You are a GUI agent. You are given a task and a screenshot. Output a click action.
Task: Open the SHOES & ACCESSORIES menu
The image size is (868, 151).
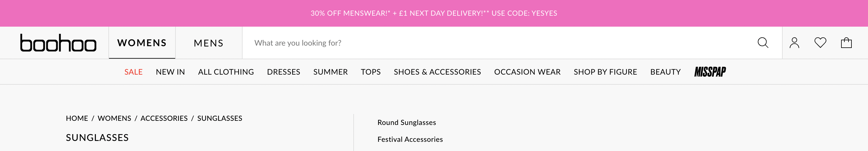[437, 72]
